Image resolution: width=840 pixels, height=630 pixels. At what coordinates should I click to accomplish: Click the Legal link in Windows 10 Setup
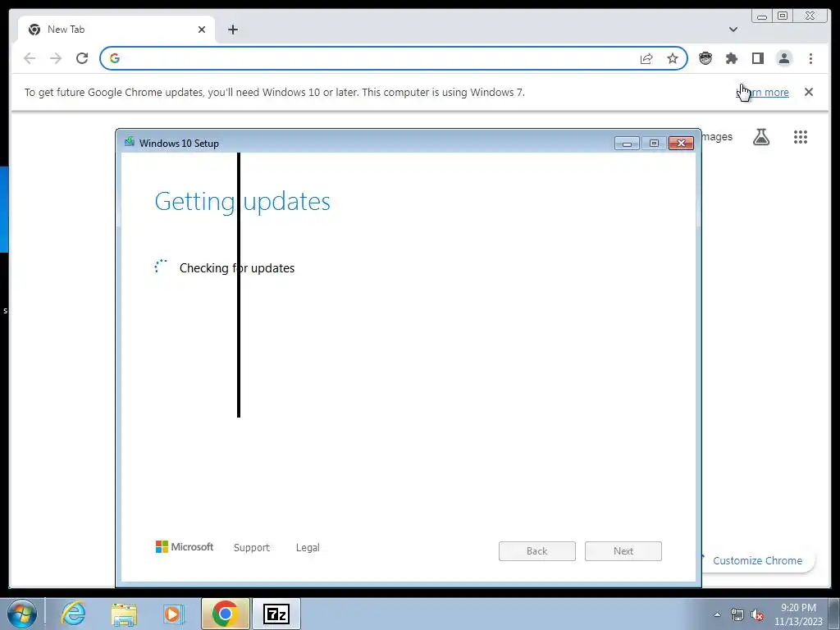[308, 547]
